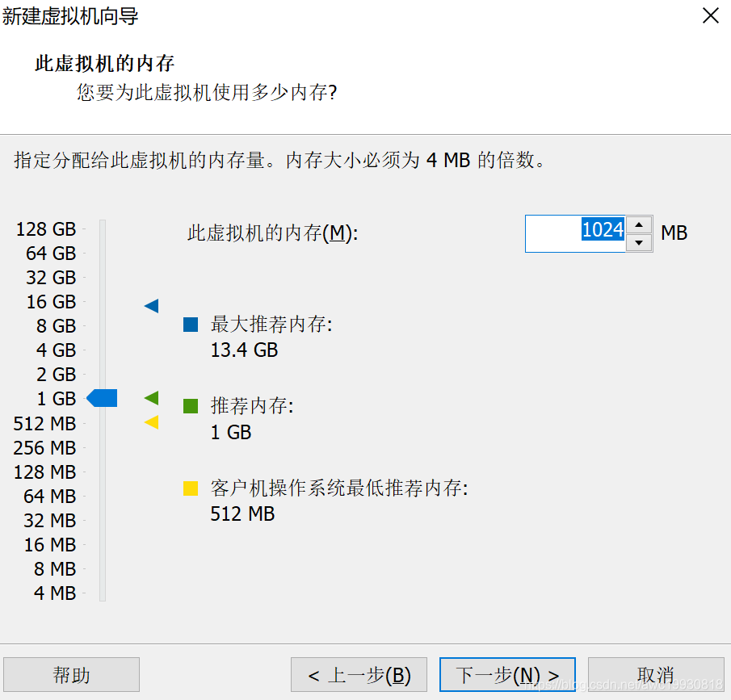Close the 新建虚拟机向导 dialog
The height and width of the screenshot is (700, 731).
tap(711, 16)
